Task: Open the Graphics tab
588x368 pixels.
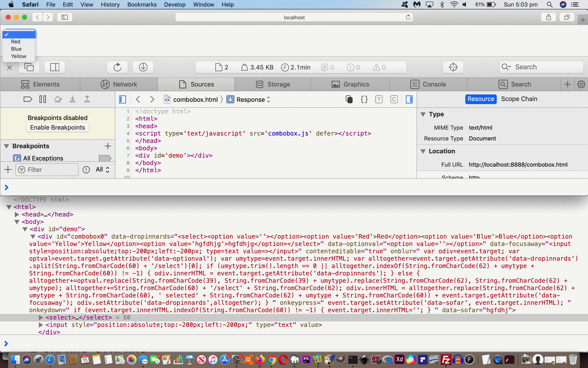Action: pyautogui.click(x=350, y=84)
